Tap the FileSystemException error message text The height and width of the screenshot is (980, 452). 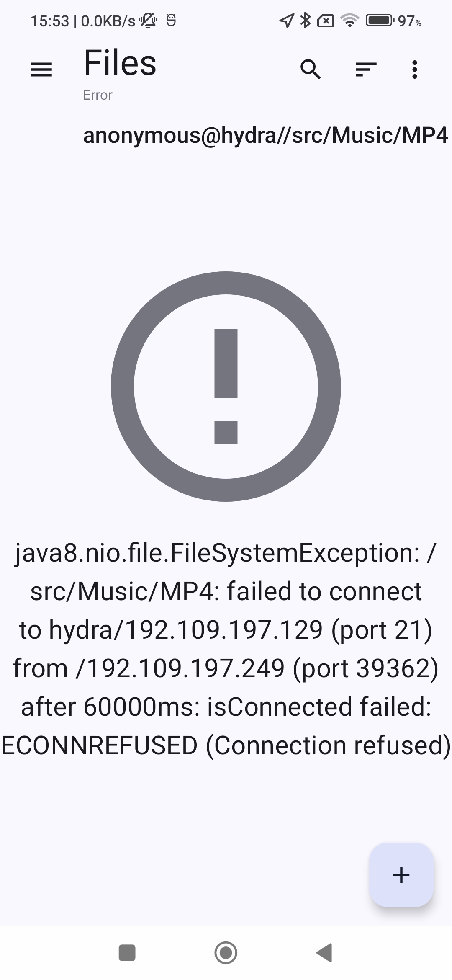click(x=226, y=649)
